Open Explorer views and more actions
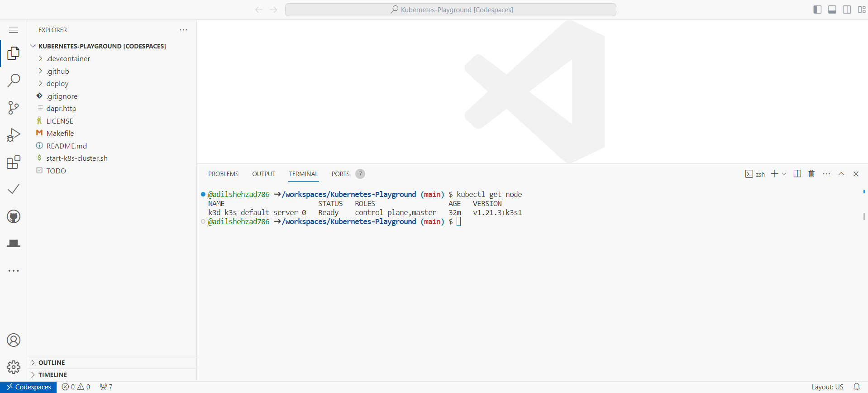868x393 pixels. coord(183,30)
